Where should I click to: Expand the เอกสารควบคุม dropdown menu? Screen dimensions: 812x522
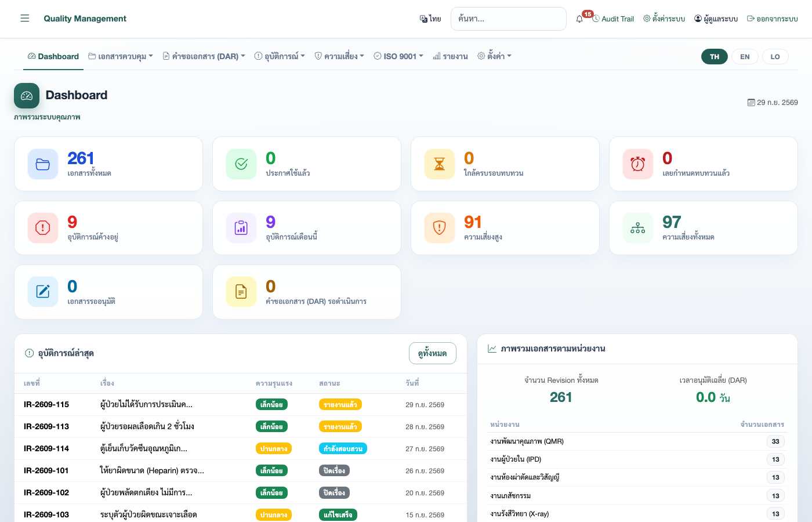click(x=121, y=56)
